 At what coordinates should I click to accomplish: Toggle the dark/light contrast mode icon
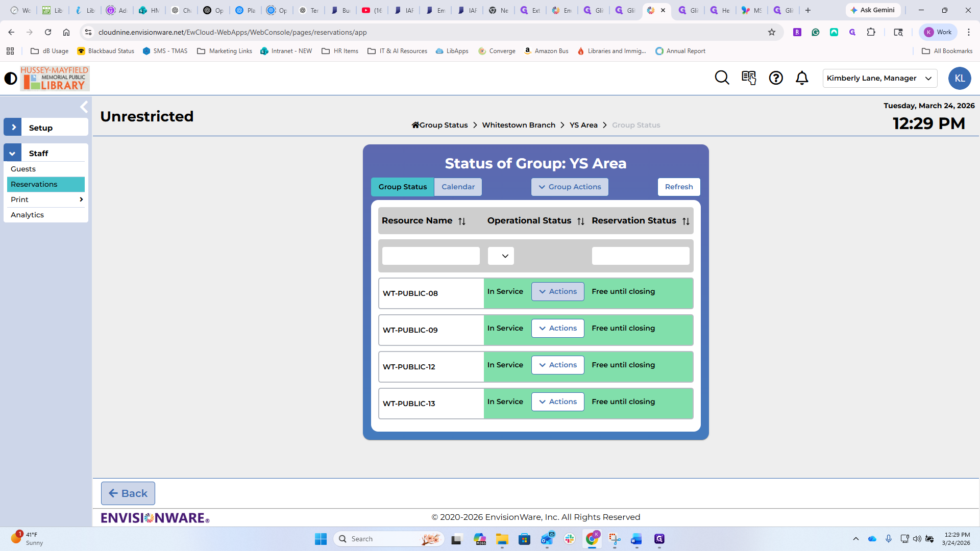point(10,79)
